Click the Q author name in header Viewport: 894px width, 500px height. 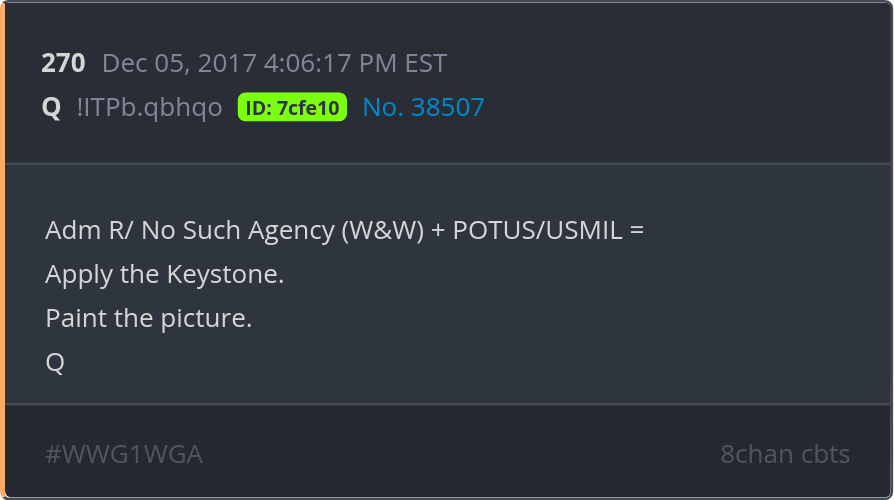tap(51, 107)
